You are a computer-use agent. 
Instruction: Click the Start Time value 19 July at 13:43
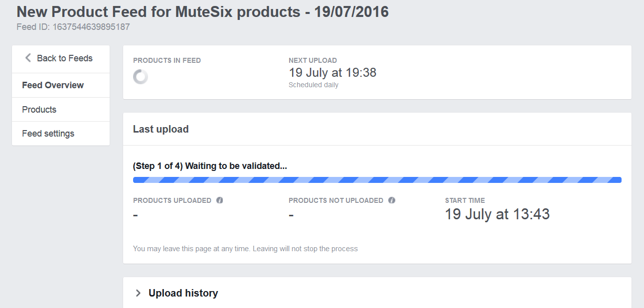point(497,214)
